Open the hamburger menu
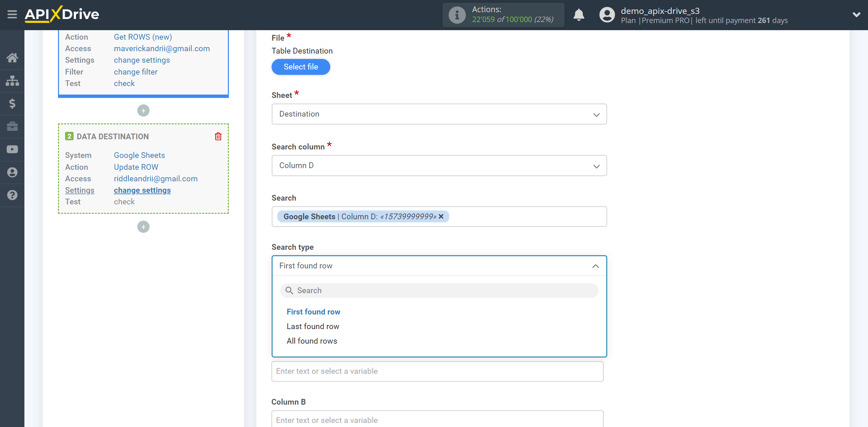Image resolution: width=868 pixels, height=427 pixels. [12, 15]
